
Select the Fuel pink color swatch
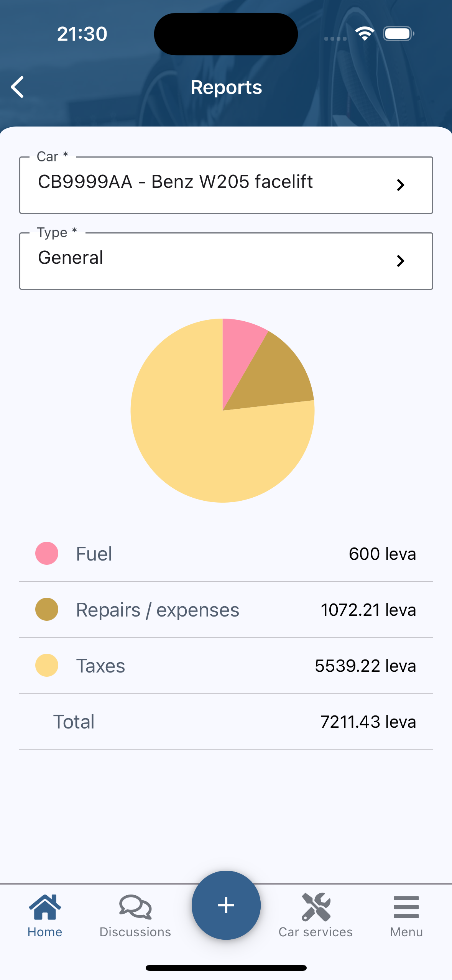click(47, 553)
